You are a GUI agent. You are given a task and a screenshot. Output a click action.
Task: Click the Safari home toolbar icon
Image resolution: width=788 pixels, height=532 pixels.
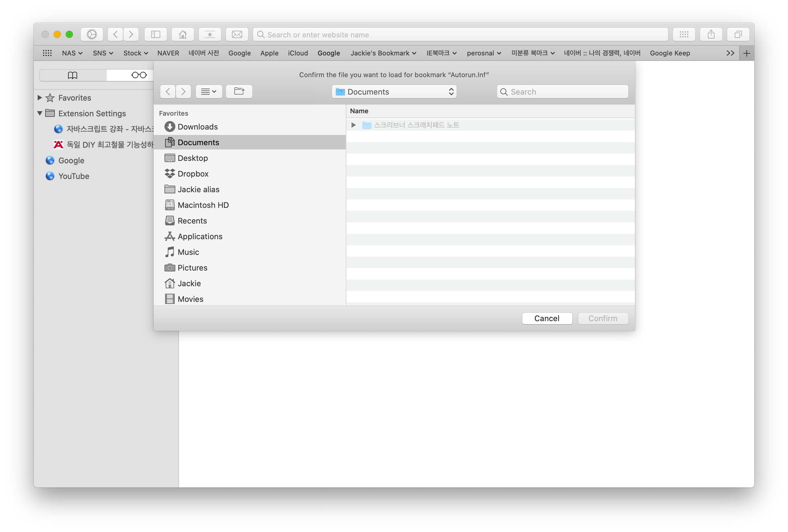(183, 35)
